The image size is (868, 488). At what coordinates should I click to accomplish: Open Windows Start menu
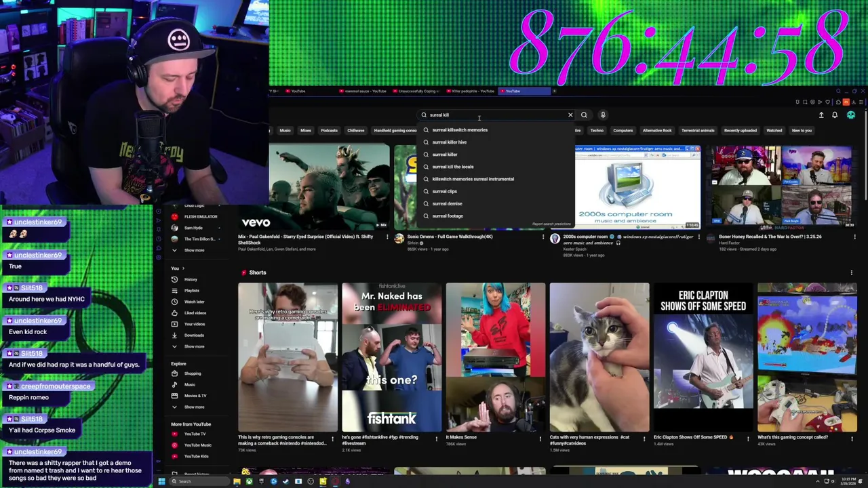(x=161, y=482)
